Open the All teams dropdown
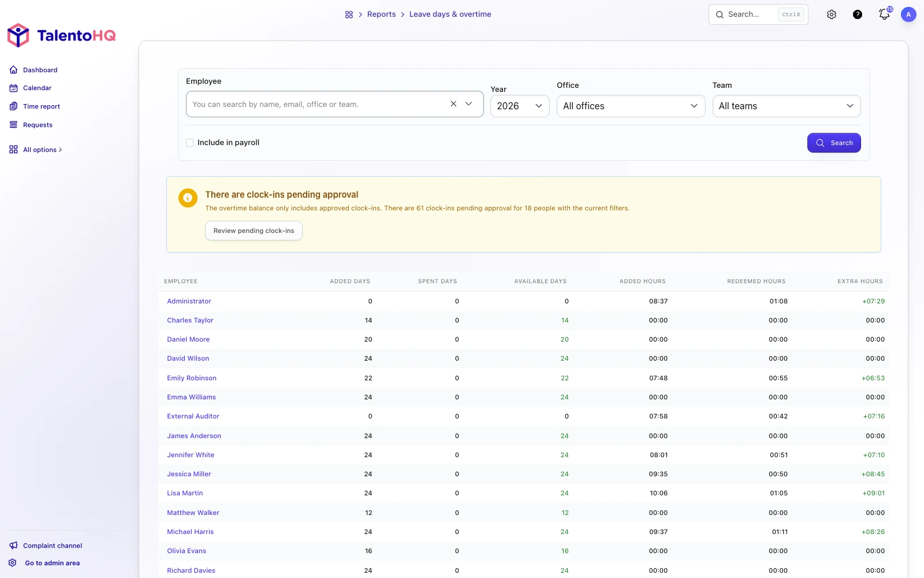 pos(787,106)
